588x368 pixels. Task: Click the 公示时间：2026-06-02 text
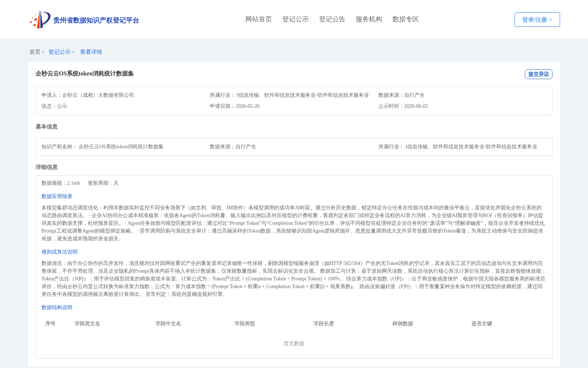pyautogui.click(x=403, y=106)
